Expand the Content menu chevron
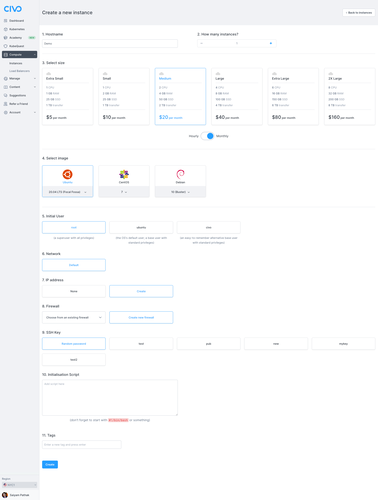The image size is (378, 500). [x=35, y=87]
